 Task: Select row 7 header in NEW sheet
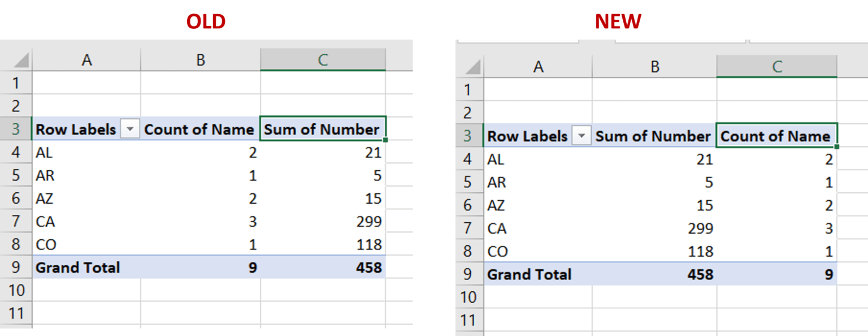click(468, 228)
